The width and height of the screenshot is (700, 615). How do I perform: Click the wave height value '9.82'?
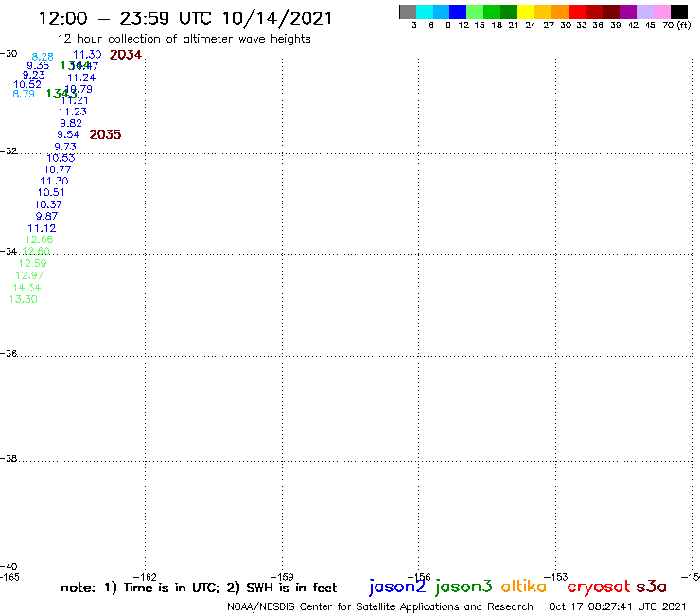point(71,123)
